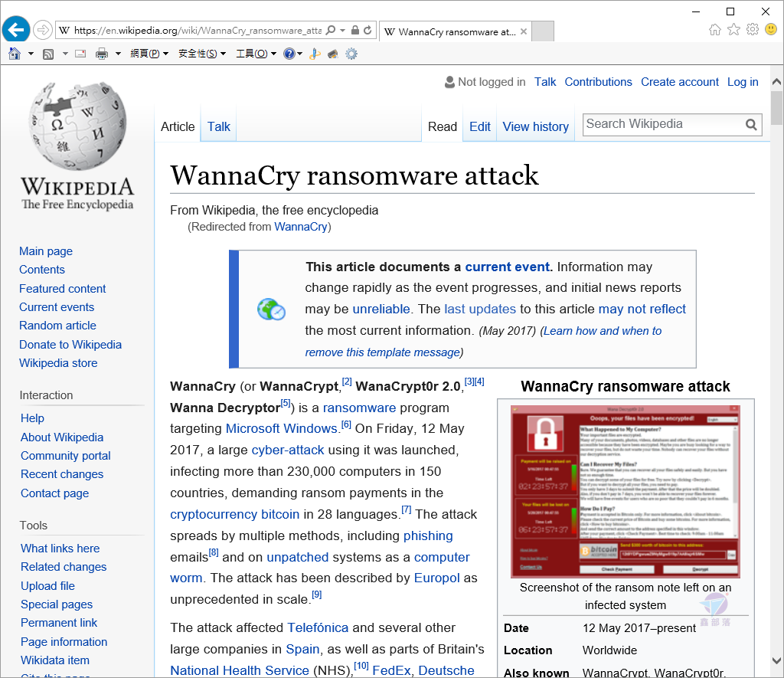Viewport: 784px width, 678px height.
Task: Open Favorites with the star icon
Action: tap(733, 30)
